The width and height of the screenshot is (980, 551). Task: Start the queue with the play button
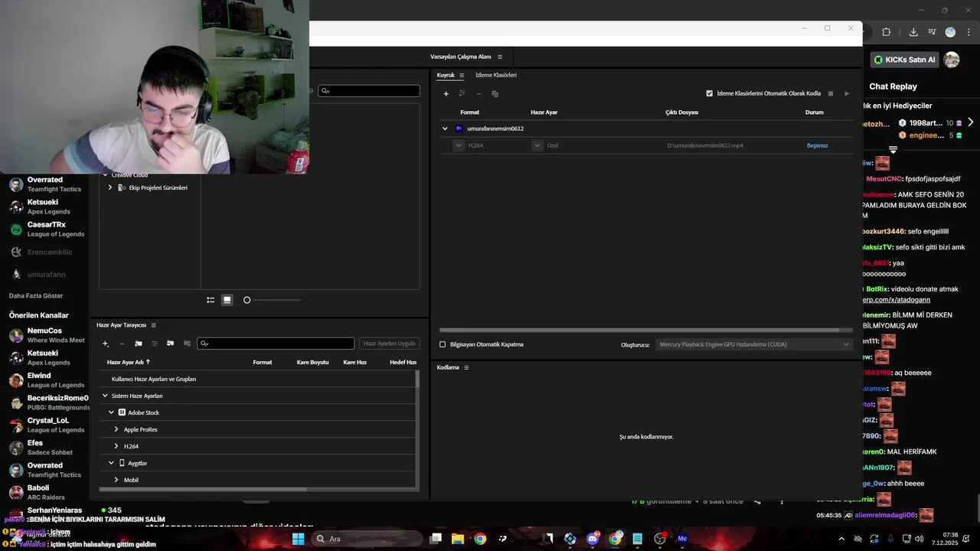[847, 93]
